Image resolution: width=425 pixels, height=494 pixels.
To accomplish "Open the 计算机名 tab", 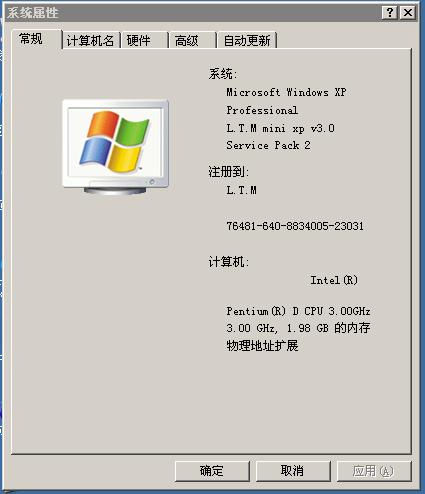I will [x=91, y=41].
